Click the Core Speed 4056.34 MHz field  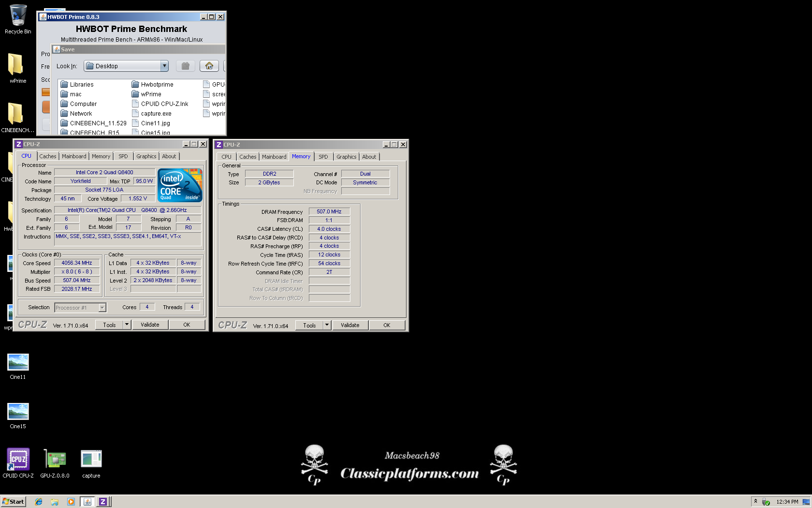click(x=77, y=263)
